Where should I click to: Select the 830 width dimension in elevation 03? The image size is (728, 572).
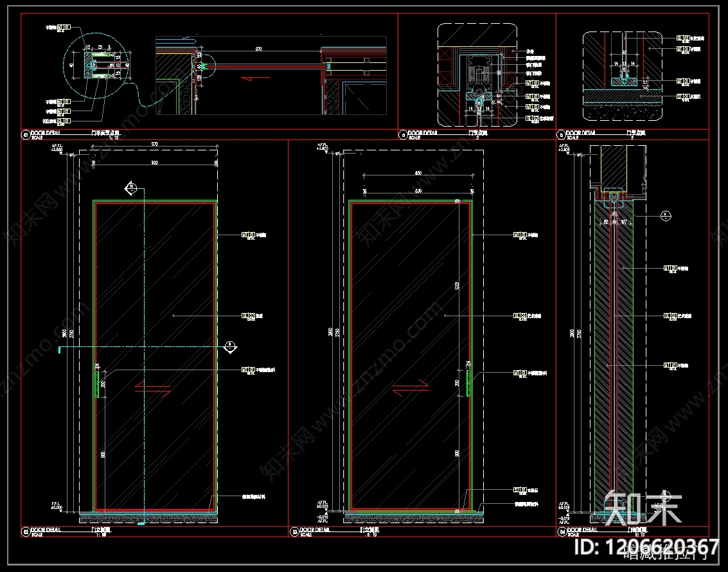pyautogui.click(x=418, y=191)
